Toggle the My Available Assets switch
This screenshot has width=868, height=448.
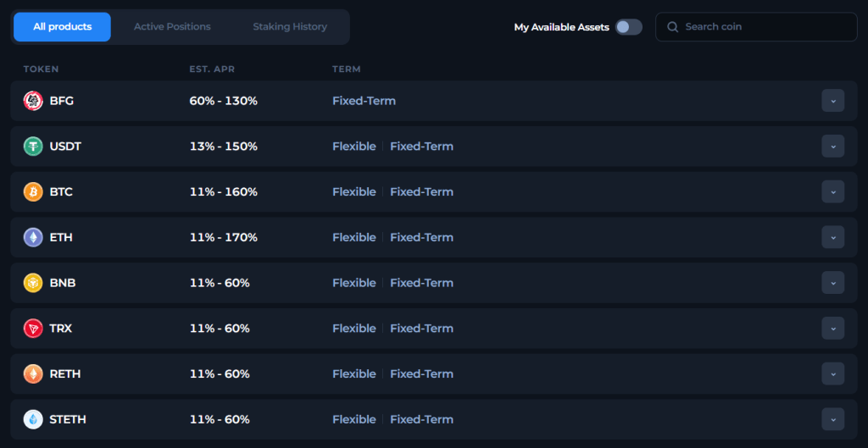(628, 27)
